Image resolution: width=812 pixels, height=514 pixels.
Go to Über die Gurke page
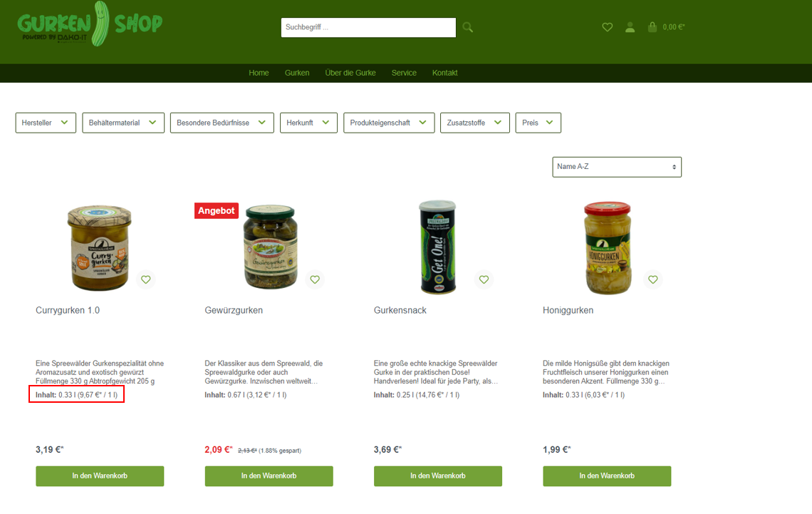click(350, 73)
